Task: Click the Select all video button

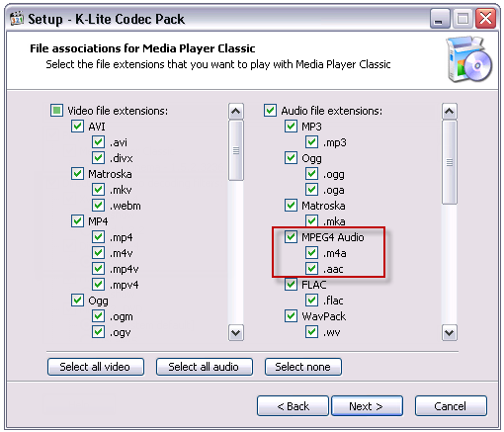Action: coord(96,367)
